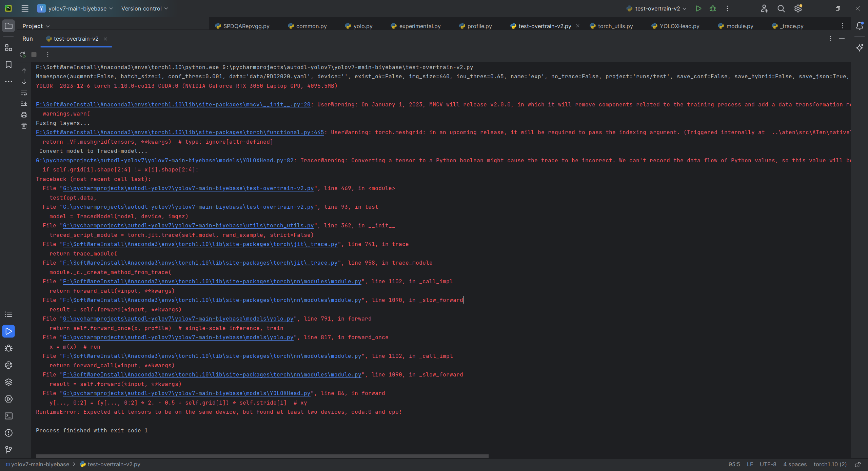Click the Stop process square icon
This screenshot has width=868, height=471.
point(34,55)
